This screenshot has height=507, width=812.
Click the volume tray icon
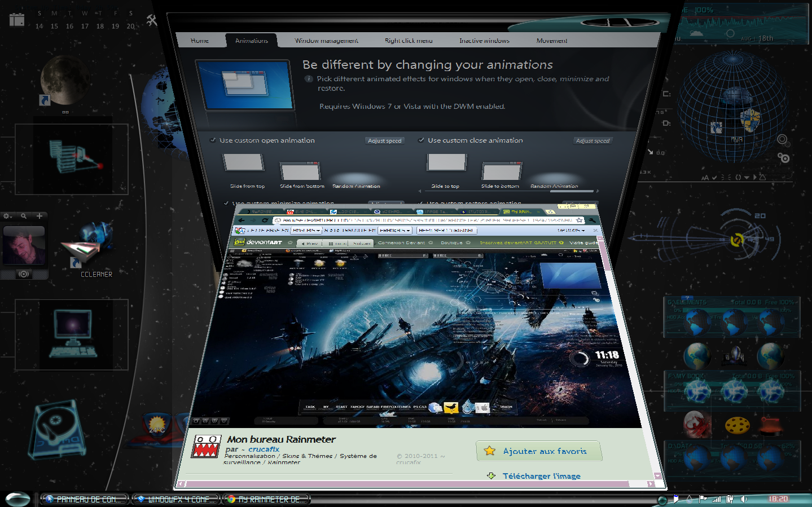(x=745, y=499)
